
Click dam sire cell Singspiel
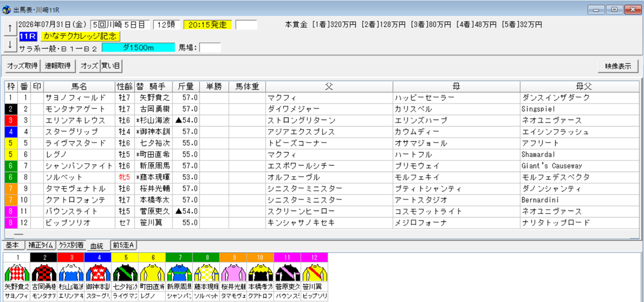[538, 109]
